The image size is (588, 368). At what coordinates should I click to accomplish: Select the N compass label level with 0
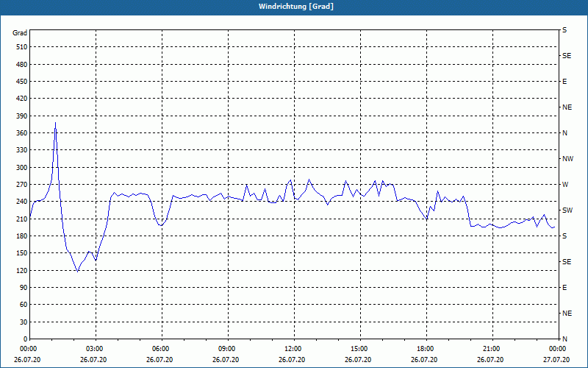pos(564,339)
